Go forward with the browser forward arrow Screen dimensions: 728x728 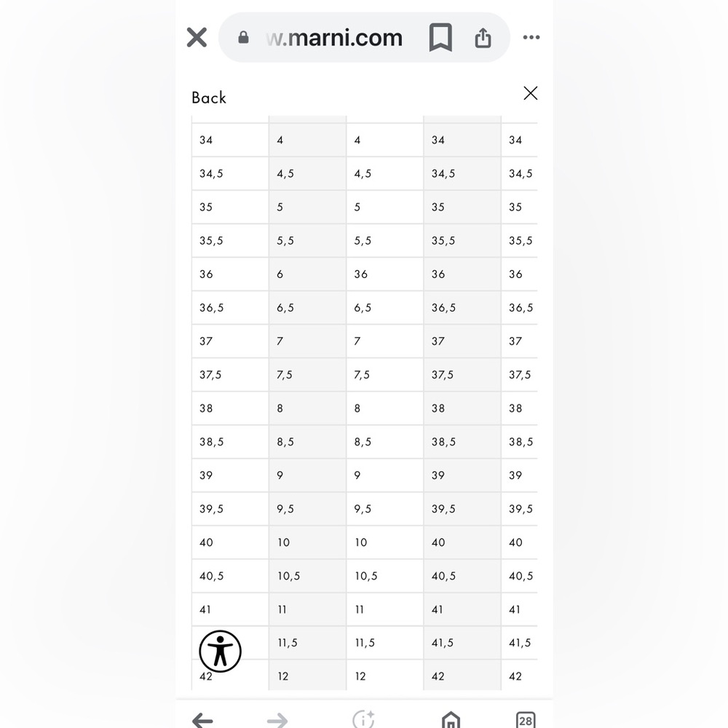277,720
